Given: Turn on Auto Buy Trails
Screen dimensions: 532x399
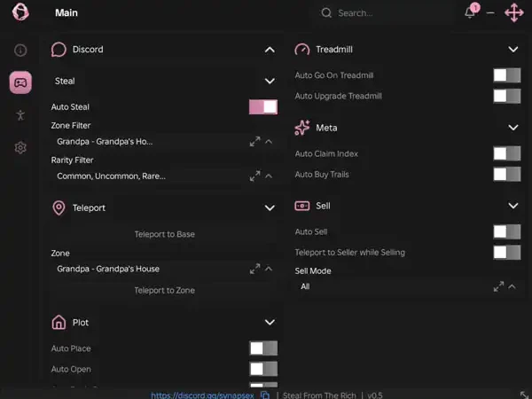Looking at the screenshot, I should point(507,175).
